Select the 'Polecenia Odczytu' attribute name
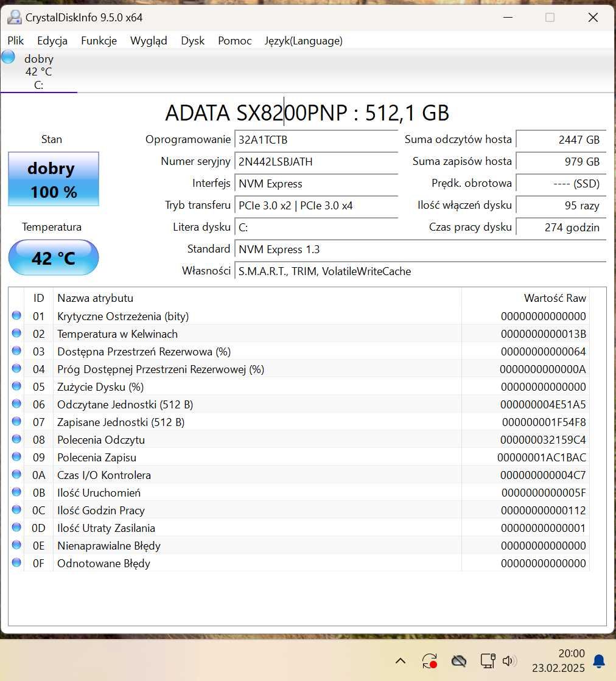616x681 pixels. [x=101, y=440]
